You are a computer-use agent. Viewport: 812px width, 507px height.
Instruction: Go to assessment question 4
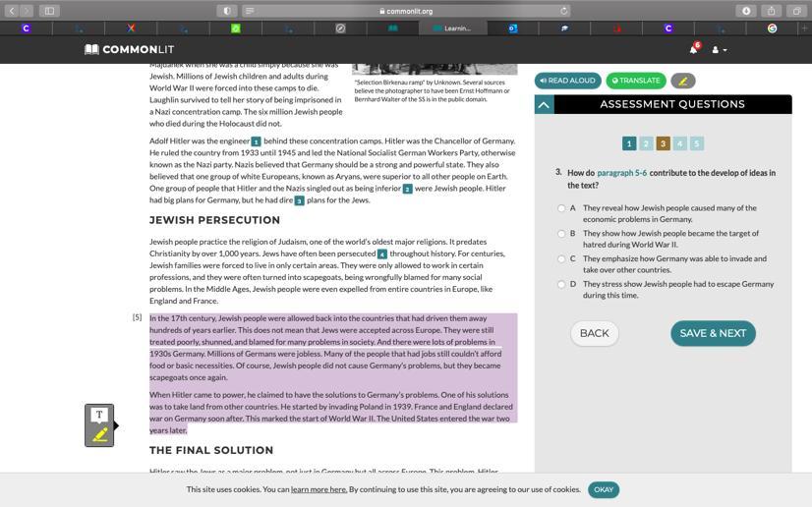680,143
